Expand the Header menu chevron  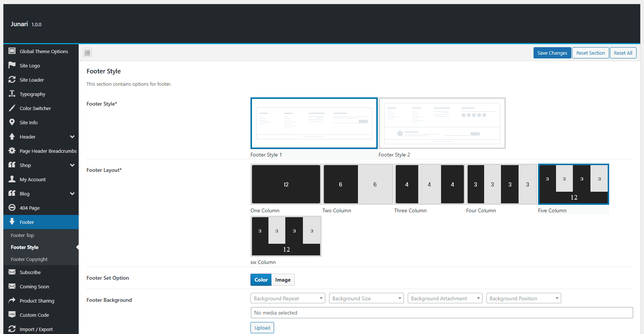(72, 137)
